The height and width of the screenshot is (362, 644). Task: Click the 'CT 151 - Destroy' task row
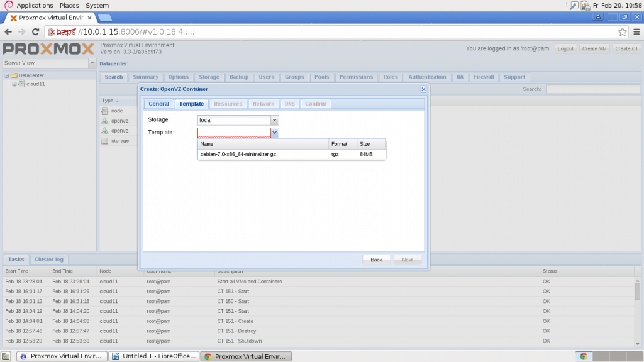tap(320, 331)
